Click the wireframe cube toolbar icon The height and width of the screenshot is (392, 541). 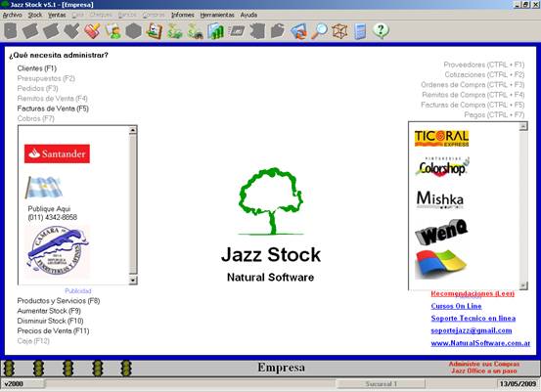tap(339, 31)
